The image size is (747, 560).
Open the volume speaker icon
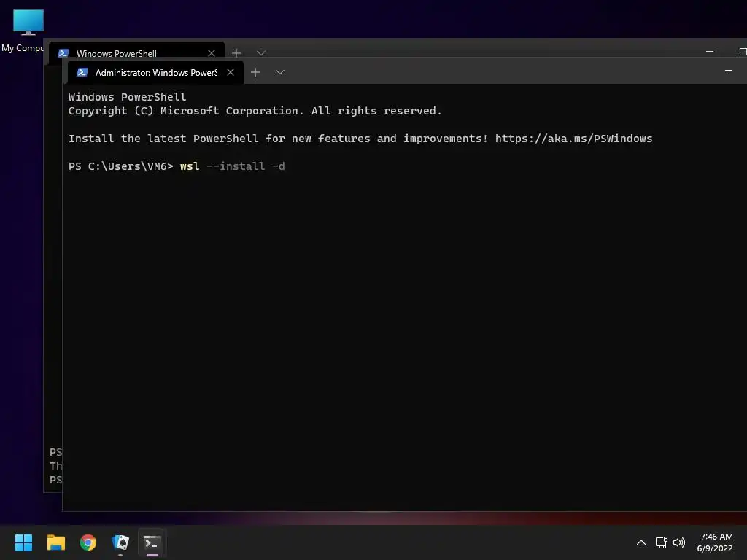tap(679, 542)
